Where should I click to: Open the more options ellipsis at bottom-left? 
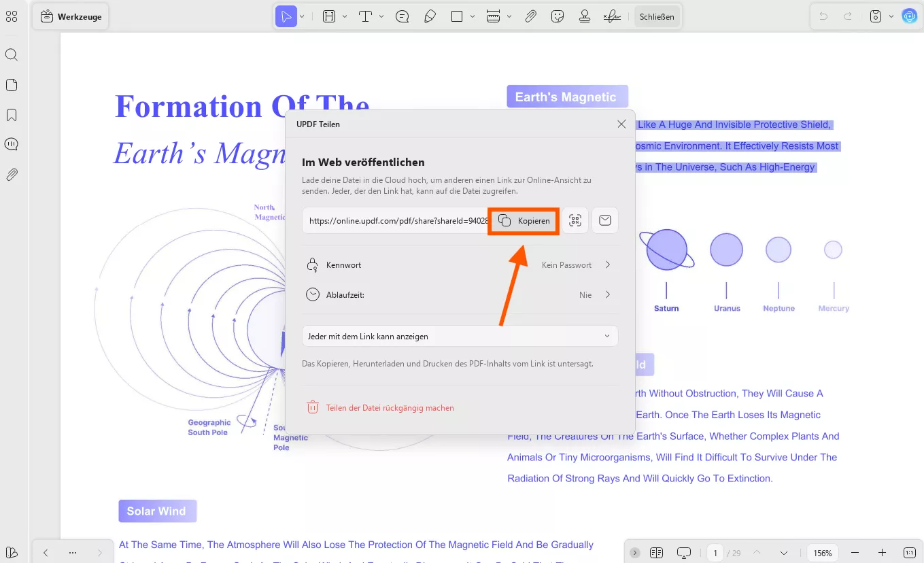click(73, 553)
